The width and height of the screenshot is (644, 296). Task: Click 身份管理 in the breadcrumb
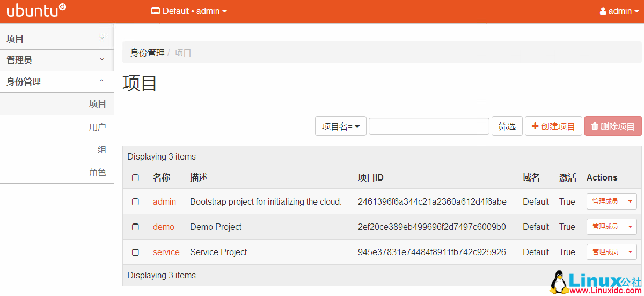click(147, 53)
